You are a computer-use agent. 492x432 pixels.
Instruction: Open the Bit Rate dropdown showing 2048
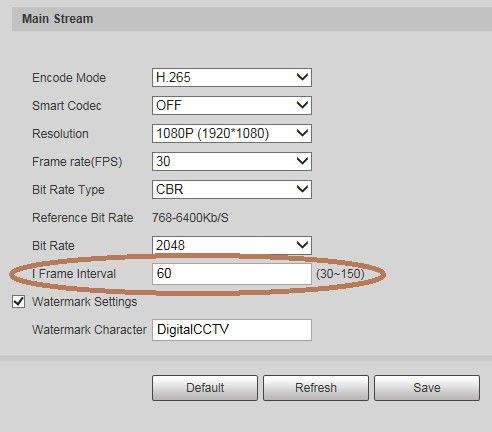pos(232,245)
